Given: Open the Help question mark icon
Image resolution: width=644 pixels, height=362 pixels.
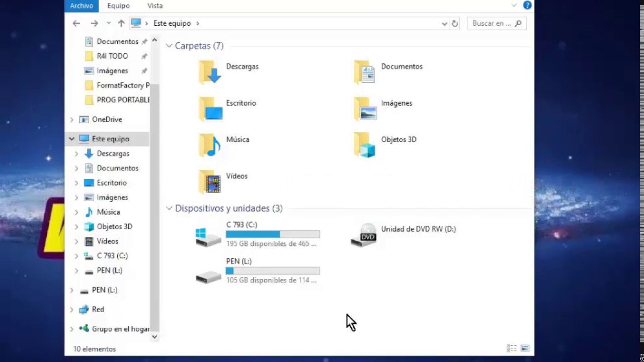Looking at the screenshot, I should tap(527, 6).
